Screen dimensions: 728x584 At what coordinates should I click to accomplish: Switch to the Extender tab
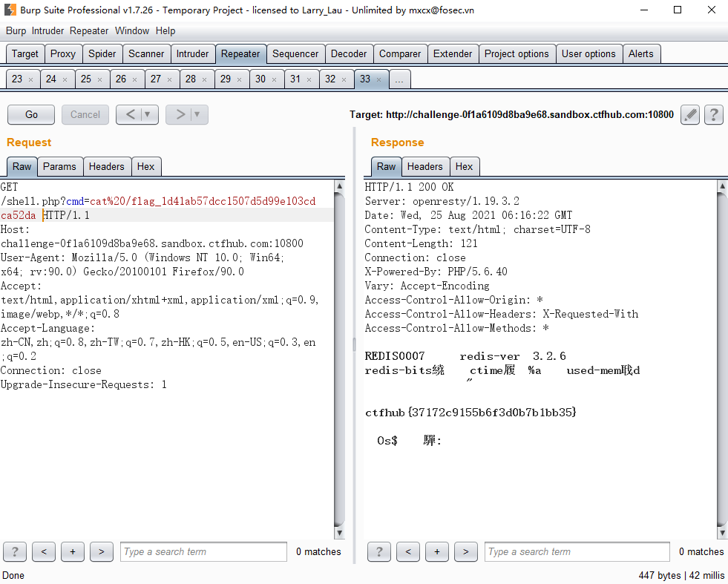coord(452,54)
